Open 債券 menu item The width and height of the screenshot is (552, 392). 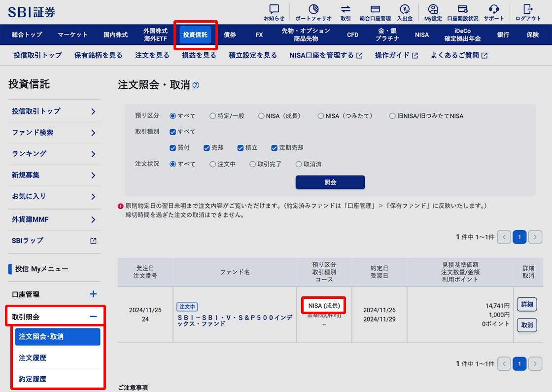[x=230, y=35]
